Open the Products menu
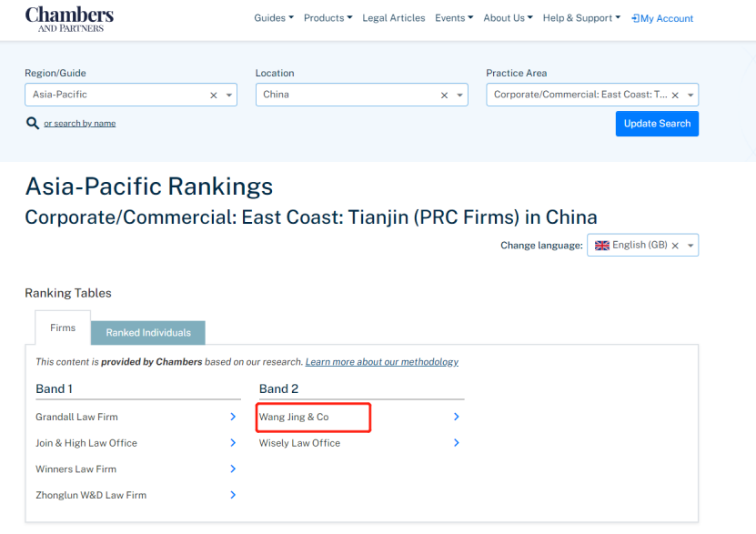Image resolution: width=756 pixels, height=534 pixels. click(x=328, y=18)
